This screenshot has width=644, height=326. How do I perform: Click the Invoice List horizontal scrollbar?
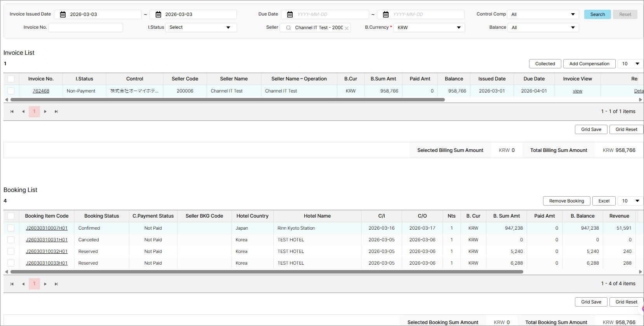pos(227,100)
